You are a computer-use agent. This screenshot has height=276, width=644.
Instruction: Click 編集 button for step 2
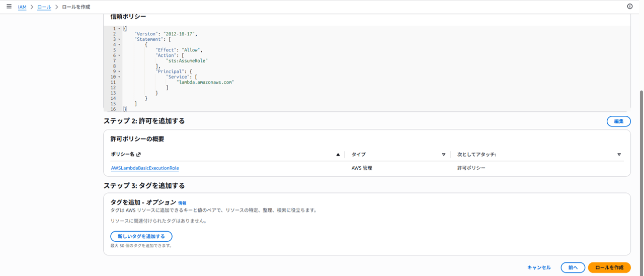[618, 121]
